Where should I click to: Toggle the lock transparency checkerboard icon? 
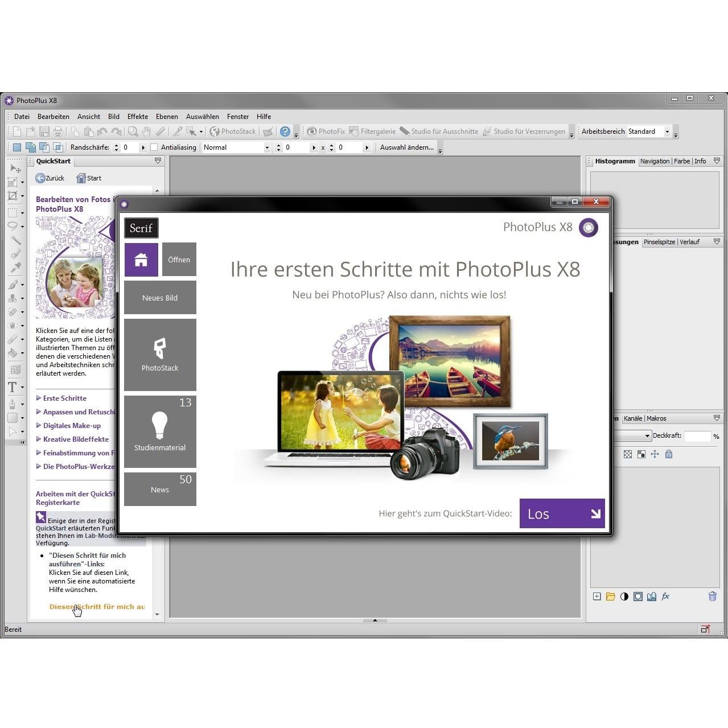(x=628, y=454)
